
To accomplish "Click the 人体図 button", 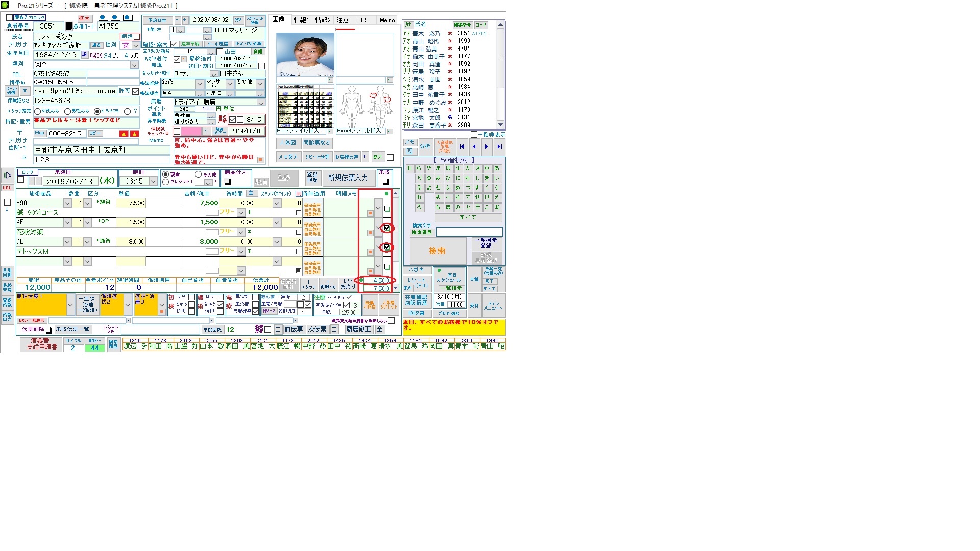I will click(x=288, y=143).
